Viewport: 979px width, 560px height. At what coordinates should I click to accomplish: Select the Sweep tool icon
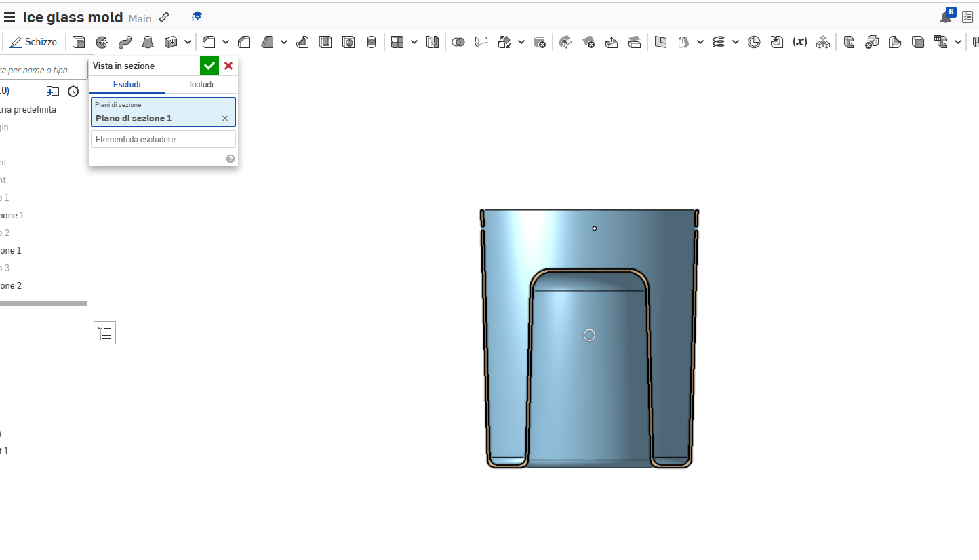(x=125, y=42)
